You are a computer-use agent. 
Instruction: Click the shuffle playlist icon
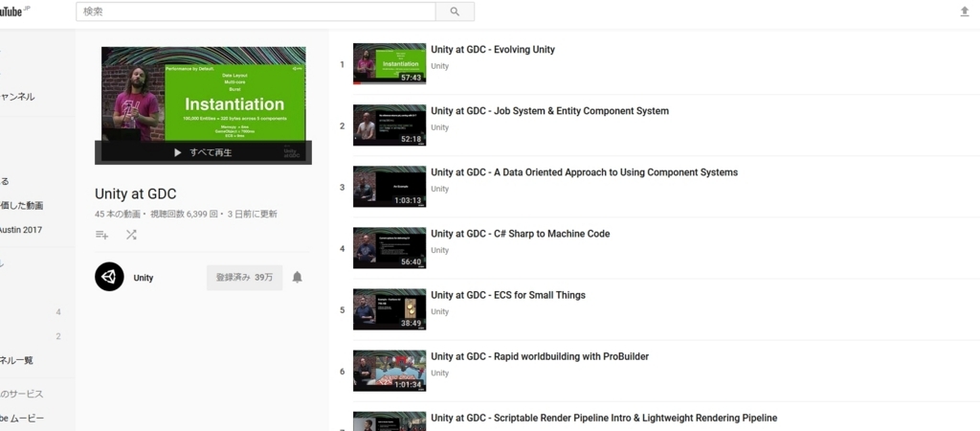pos(131,235)
